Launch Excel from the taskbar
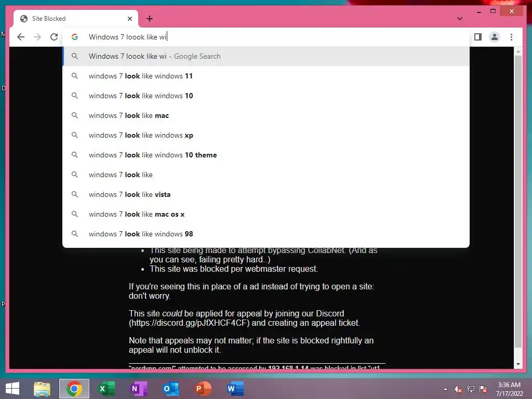The image size is (532, 399). pos(106,389)
